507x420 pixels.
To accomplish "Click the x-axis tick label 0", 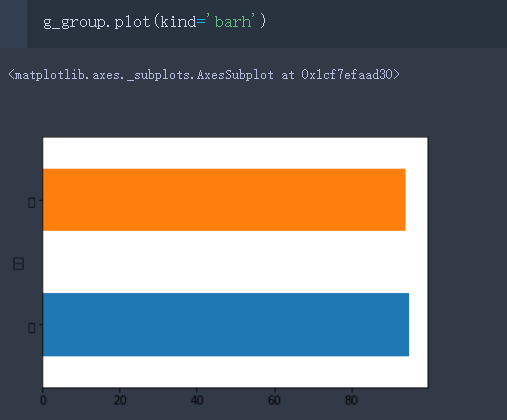I will pos(43,400).
